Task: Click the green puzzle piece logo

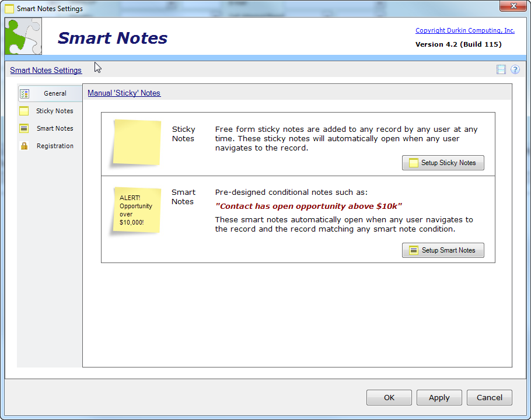Action: click(x=23, y=36)
